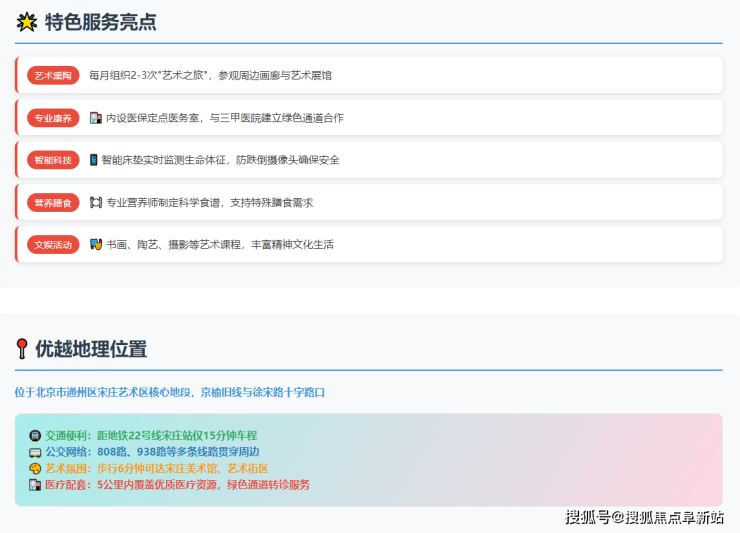Click the pushpin icon beside 优越地理位置
This screenshot has width=740, height=533.
click(22, 349)
